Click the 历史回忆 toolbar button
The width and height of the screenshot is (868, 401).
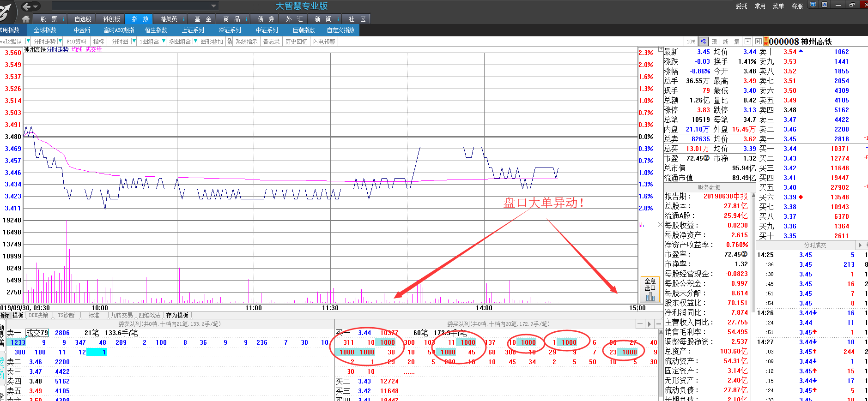pyautogui.click(x=296, y=42)
